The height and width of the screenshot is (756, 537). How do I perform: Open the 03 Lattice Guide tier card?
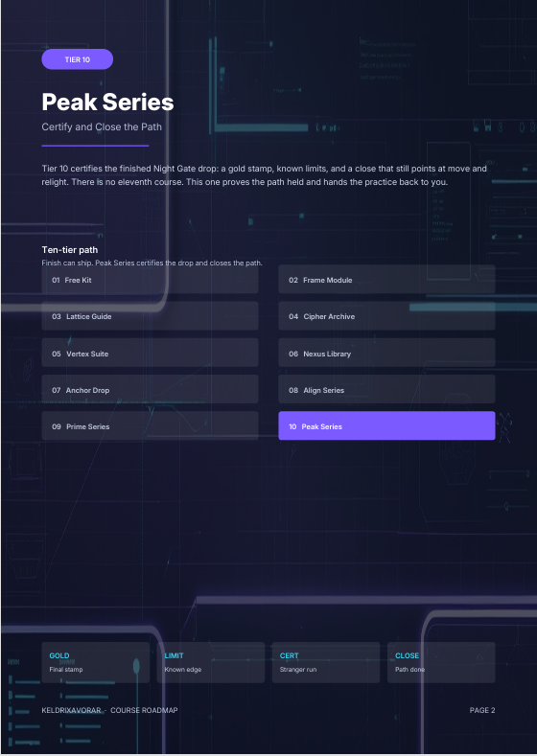click(150, 316)
